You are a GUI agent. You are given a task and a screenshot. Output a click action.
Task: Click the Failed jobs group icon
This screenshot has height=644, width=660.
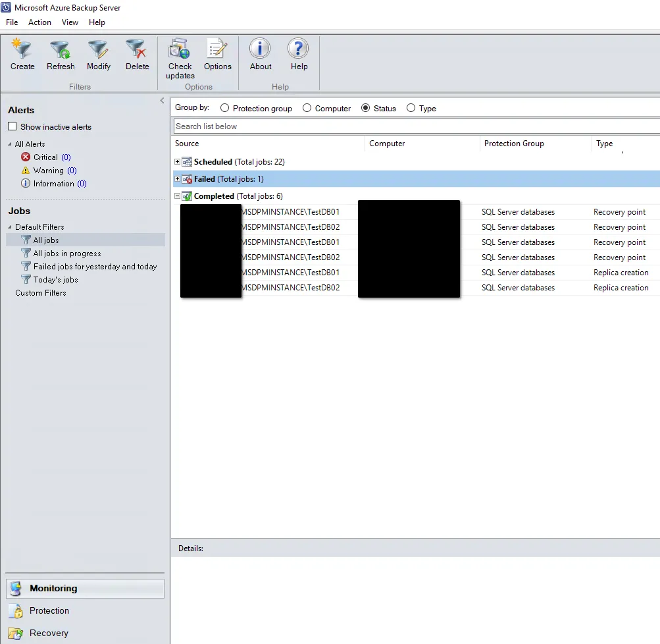(x=187, y=179)
